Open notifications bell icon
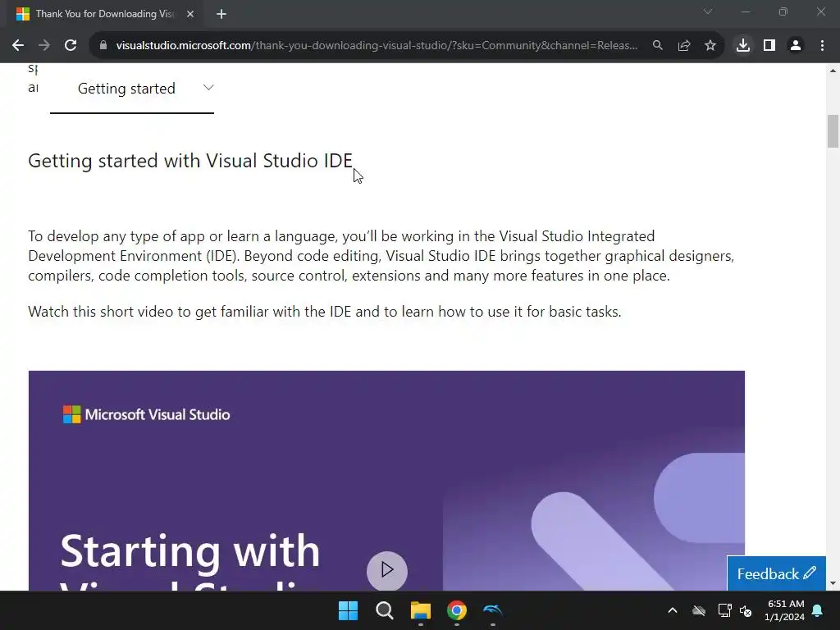This screenshot has height=630, width=840. pyautogui.click(x=818, y=610)
